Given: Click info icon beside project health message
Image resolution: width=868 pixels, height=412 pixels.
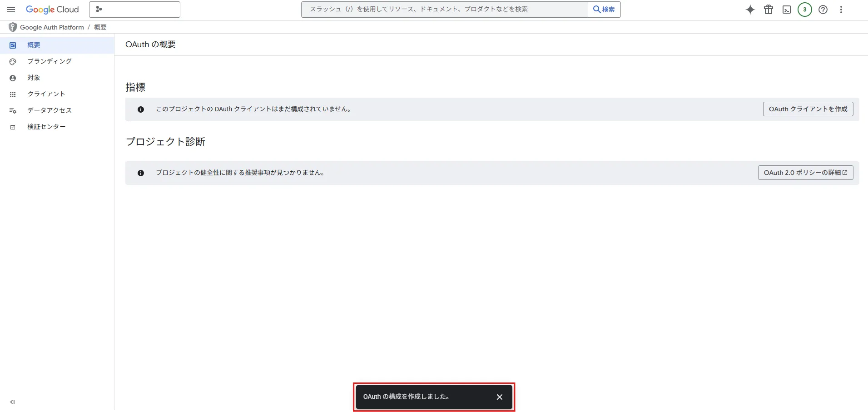Looking at the screenshot, I should click(141, 173).
